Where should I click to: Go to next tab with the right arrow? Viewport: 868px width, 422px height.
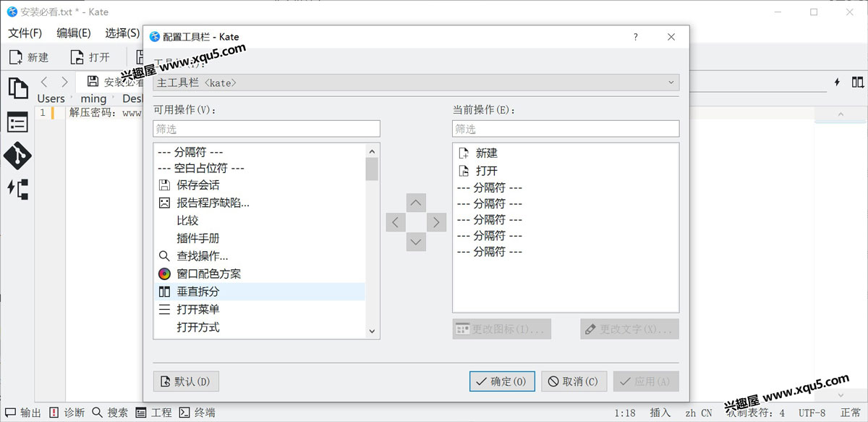(65, 82)
